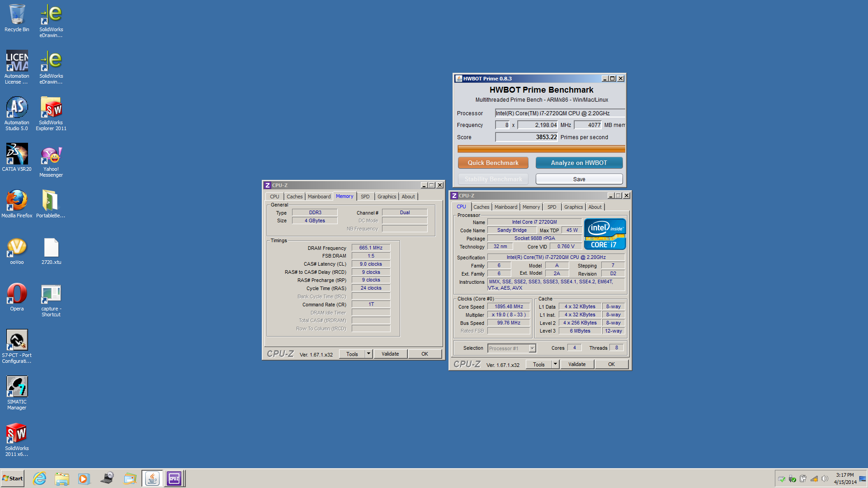Switch to CPU-Z taskbar item
Image resolution: width=868 pixels, height=488 pixels.
click(x=174, y=479)
